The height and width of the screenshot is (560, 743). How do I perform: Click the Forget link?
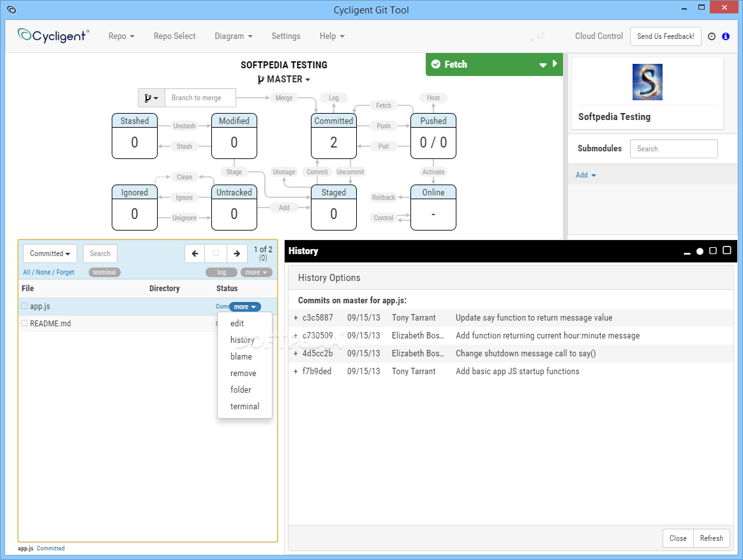click(x=65, y=272)
